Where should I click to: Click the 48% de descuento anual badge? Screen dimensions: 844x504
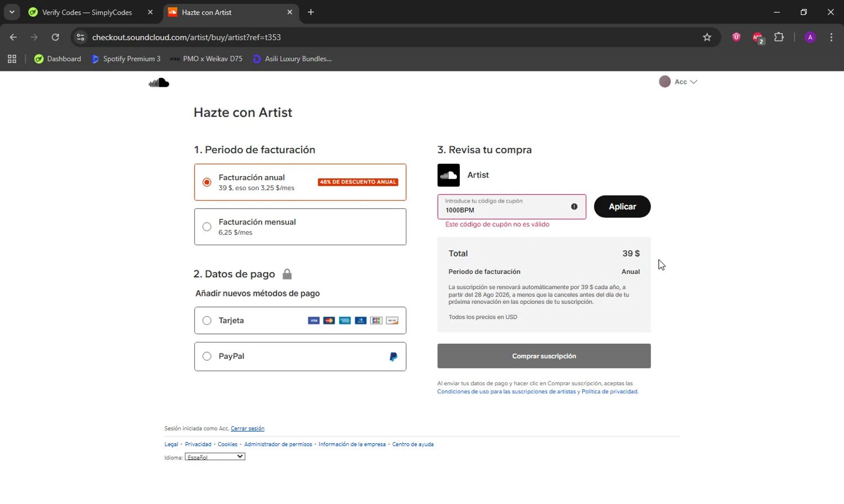(x=358, y=182)
